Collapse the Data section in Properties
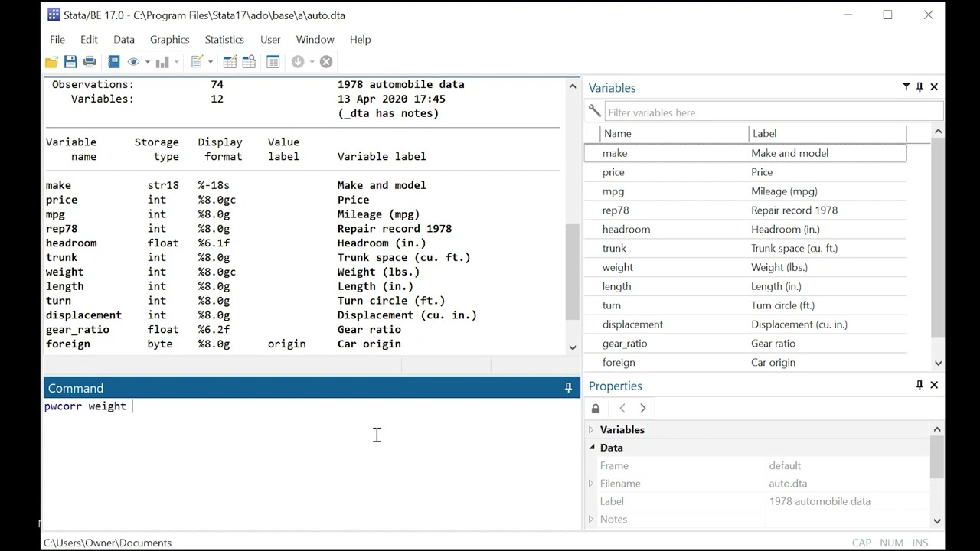980x551 pixels. point(591,448)
